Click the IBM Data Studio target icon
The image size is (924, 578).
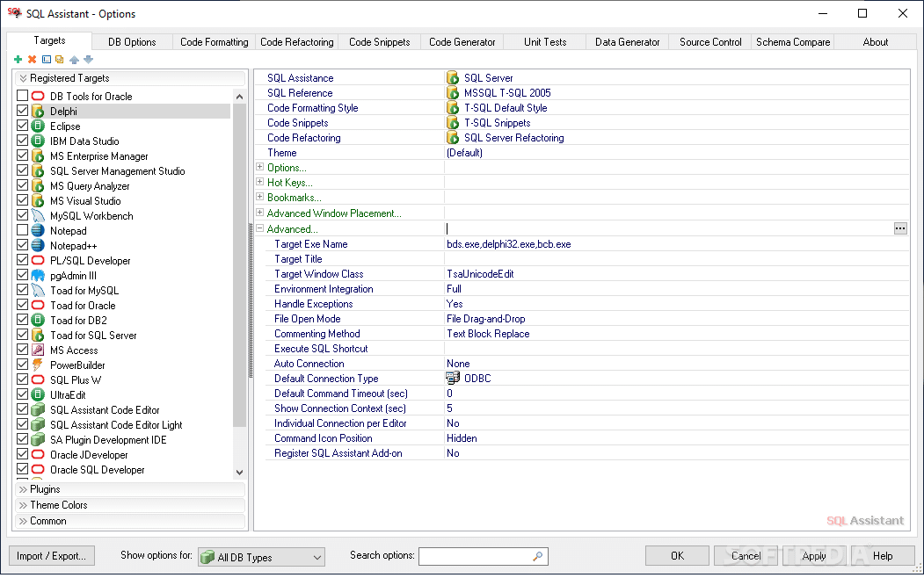(x=38, y=141)
